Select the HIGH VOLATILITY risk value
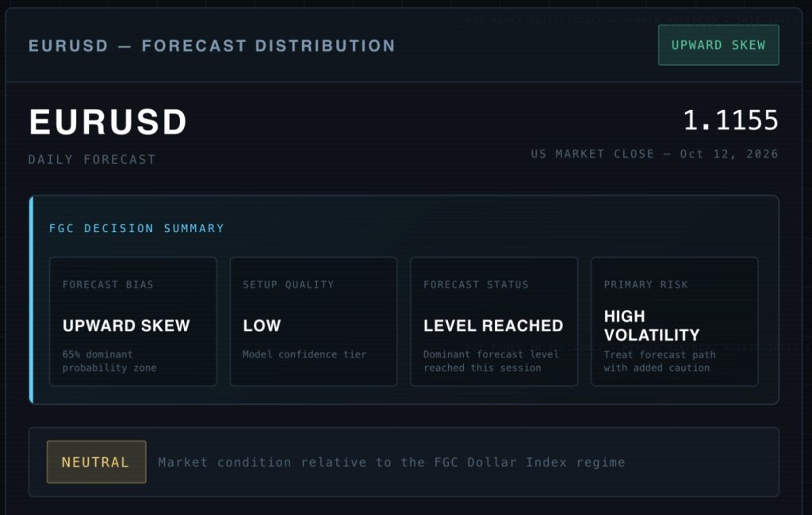This screenshot has height=515, width=812. click(652, 326)
